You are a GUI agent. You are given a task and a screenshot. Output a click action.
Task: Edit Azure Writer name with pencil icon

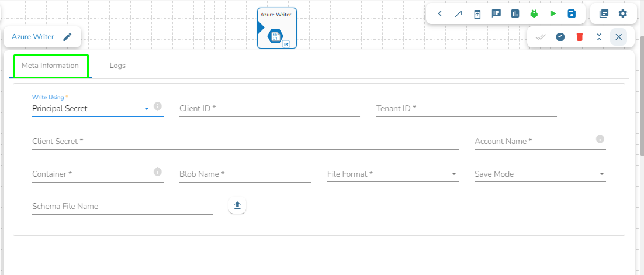pos(68,37)
